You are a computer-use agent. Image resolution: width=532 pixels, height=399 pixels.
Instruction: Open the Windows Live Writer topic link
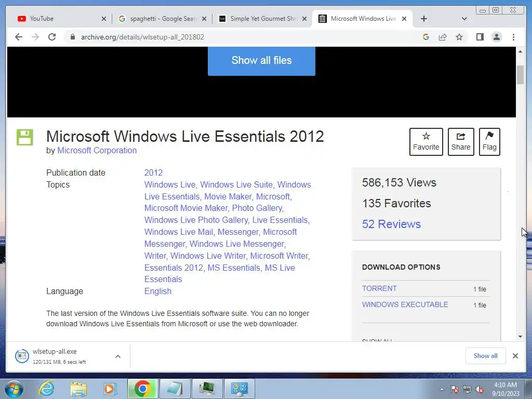[x=208, y=256]
